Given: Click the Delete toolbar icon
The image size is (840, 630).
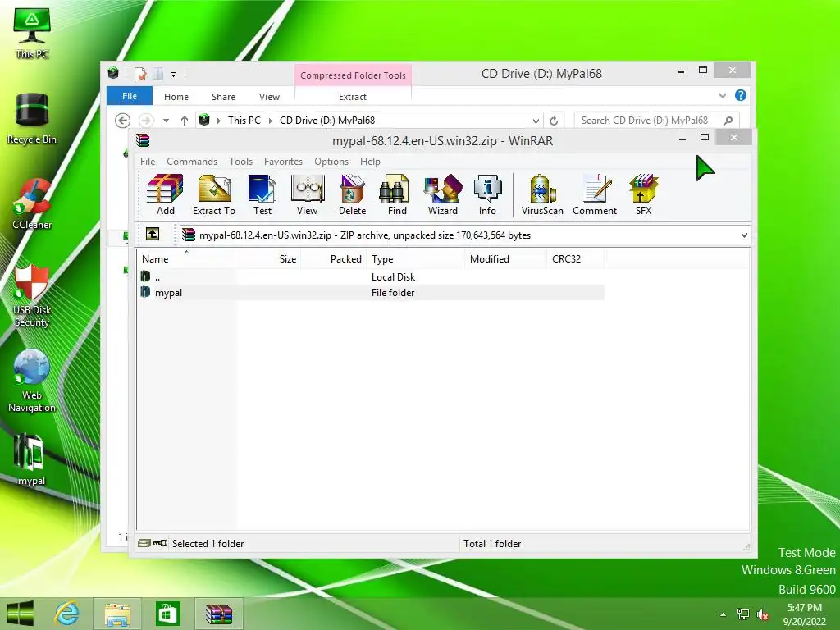Looking at the screenshot, I should (352, 195).
